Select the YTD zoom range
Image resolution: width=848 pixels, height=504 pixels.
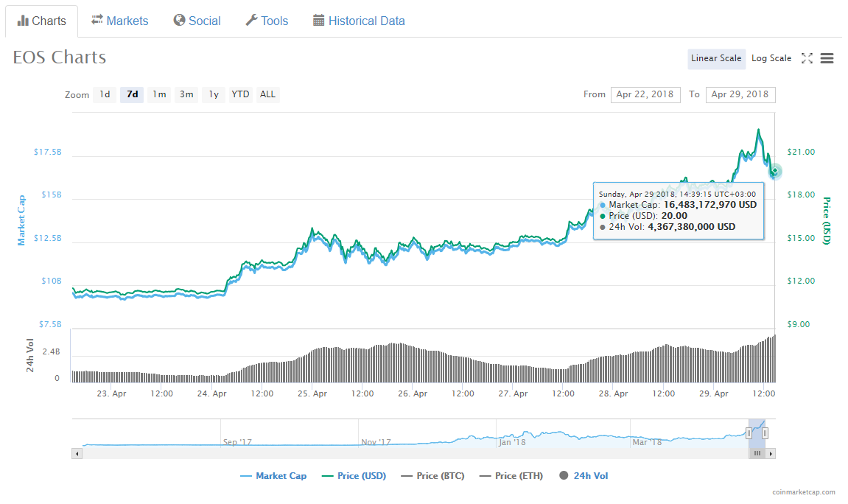(x=240, y=94)
